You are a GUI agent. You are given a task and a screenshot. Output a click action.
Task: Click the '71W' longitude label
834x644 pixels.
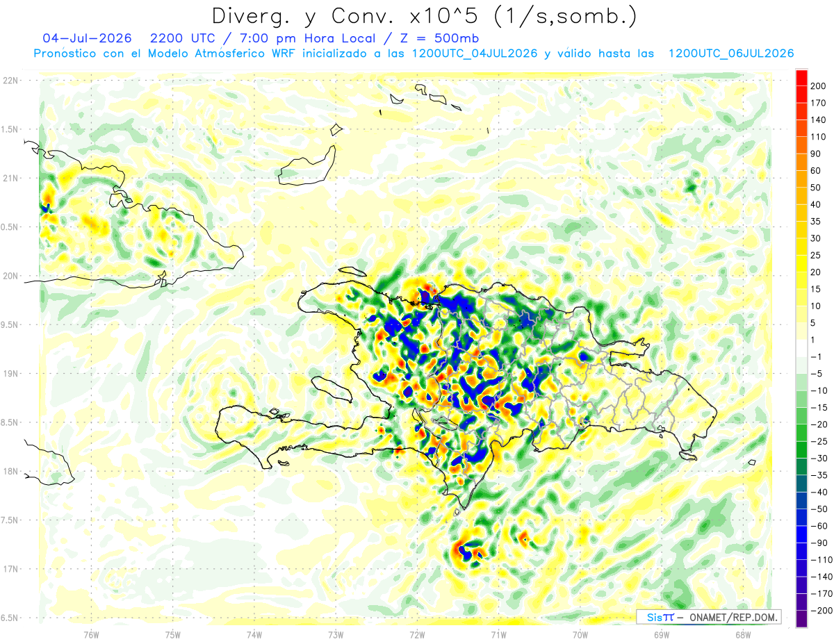pos(498,635)
